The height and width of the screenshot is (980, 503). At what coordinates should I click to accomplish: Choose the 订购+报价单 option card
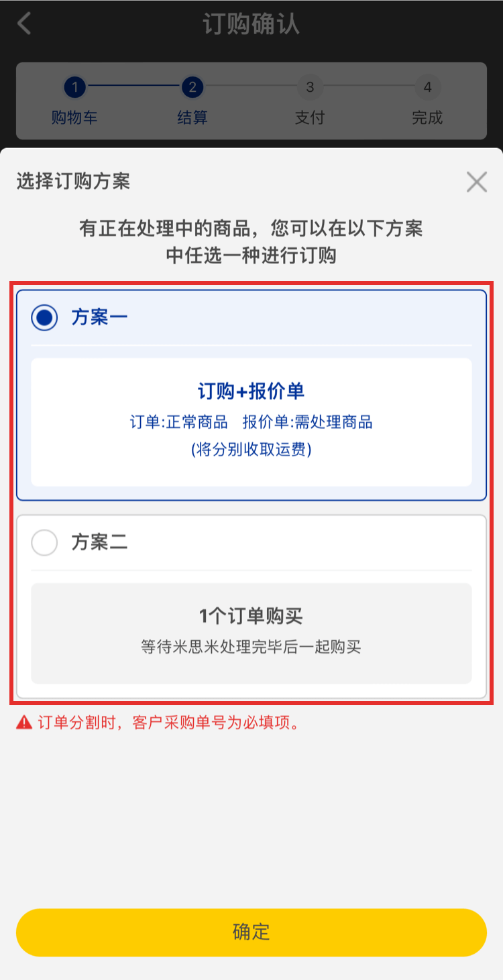[x=251, y=421]
